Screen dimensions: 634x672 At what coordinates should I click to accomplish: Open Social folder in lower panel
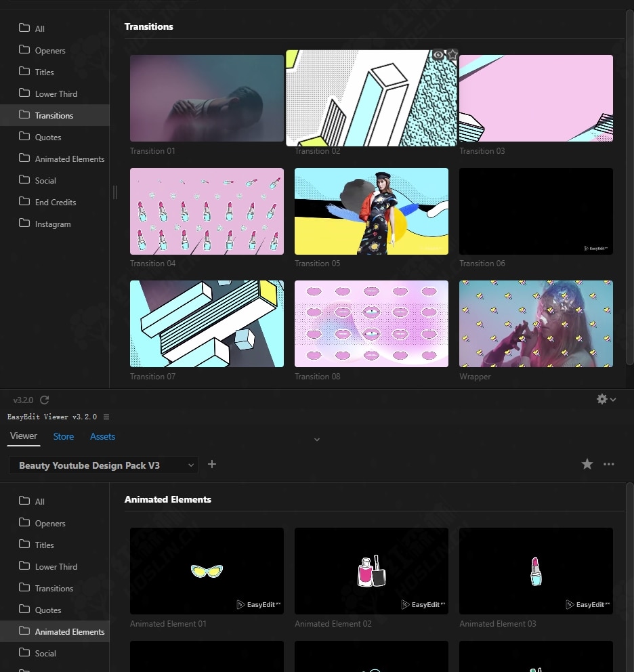55,653
